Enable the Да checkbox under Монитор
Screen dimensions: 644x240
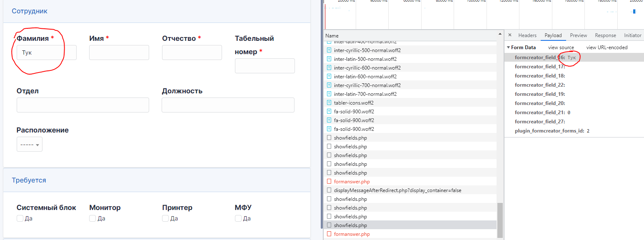pyautogui.click(x=92, y=218)
